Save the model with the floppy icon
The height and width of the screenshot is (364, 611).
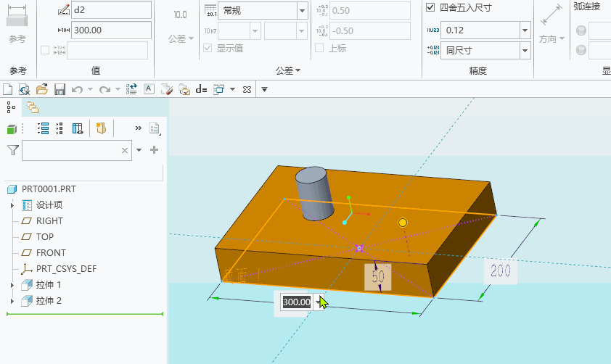pos(60,89)
